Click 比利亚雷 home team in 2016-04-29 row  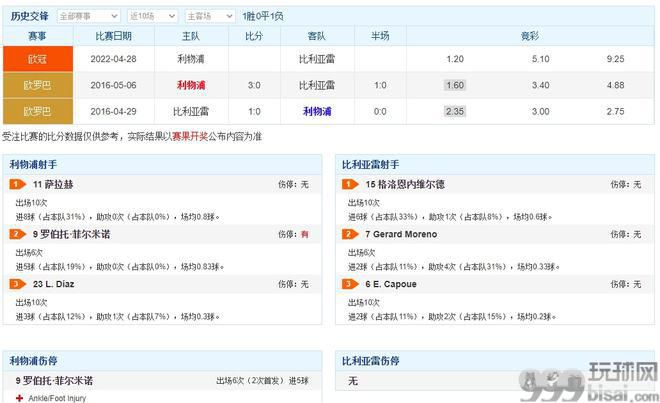coord(191,111)
